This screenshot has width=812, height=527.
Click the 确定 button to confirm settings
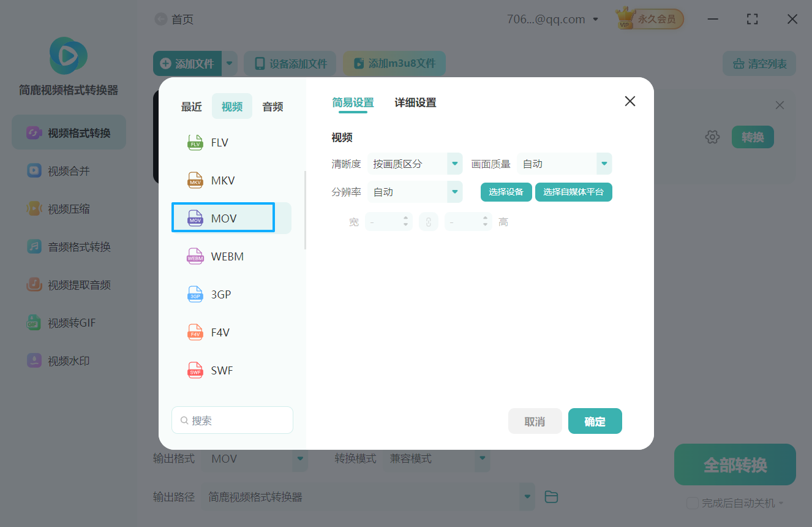595,421
